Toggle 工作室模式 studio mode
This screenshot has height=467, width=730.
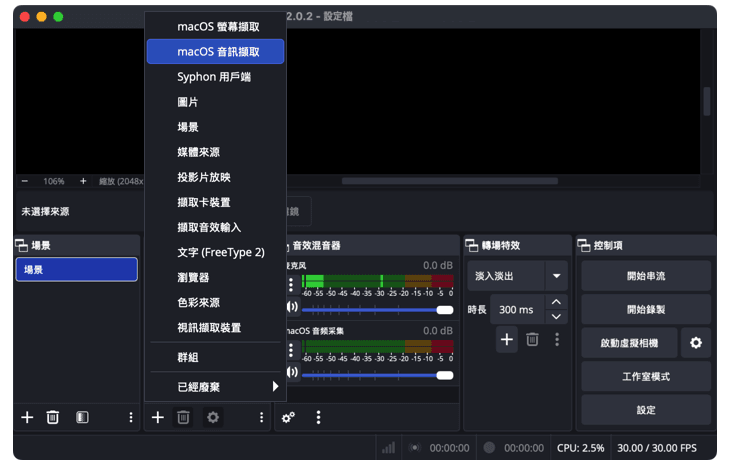(x=646, y=376)
